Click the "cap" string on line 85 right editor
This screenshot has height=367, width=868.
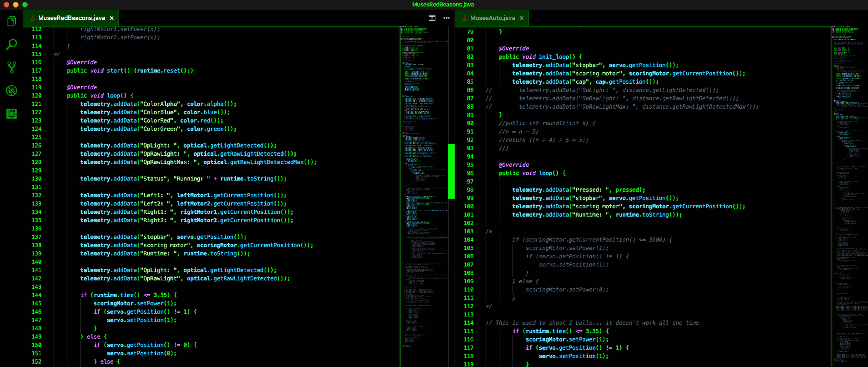click(580, 82)
